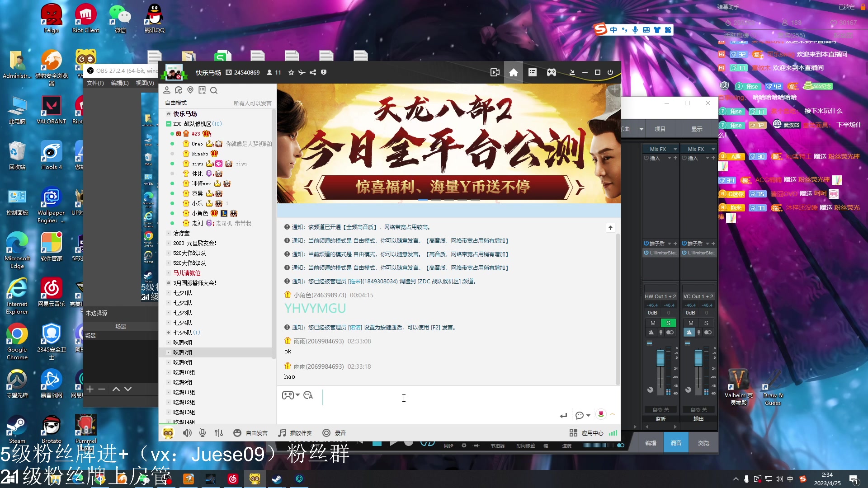Open 应用中心 app center
Image resolution: width=868 pixels, height=488 pixels.
(x=587, y=433)
